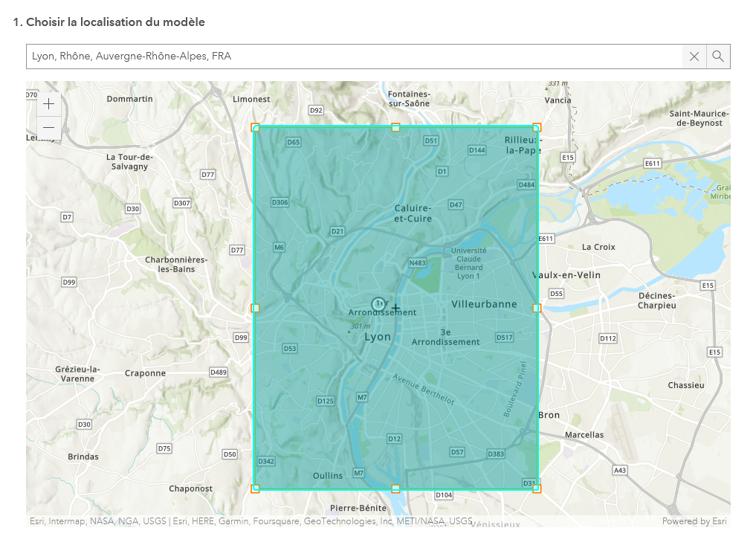Click the Marcellas label

point(584,435)
